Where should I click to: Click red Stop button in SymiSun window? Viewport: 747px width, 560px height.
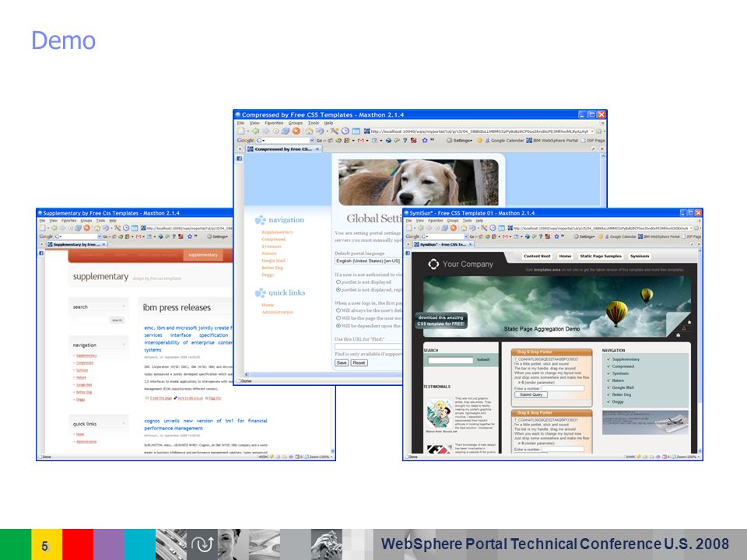click(453, 228)
